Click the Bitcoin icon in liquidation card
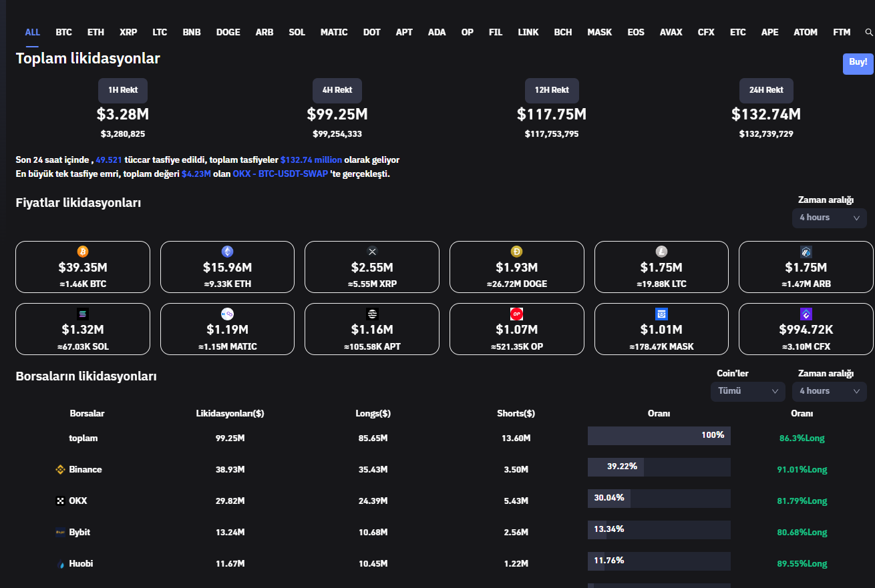Screen dimensions: 875x588 coord(83,252)
